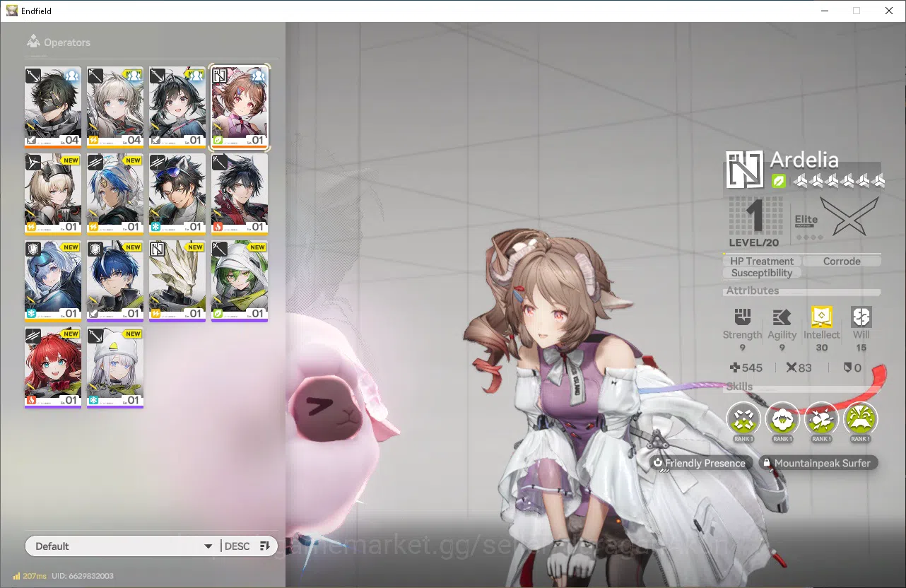Open the Friendly Presence talent

point(701,463)
